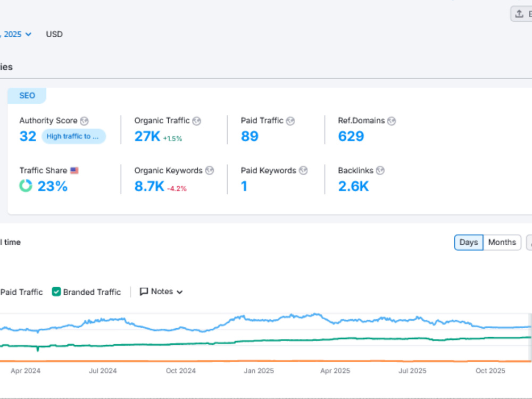The width and height of the screenshot is (532, 399).
Task: Click the Paid Traffic legend label
Action: pos(21,292)
